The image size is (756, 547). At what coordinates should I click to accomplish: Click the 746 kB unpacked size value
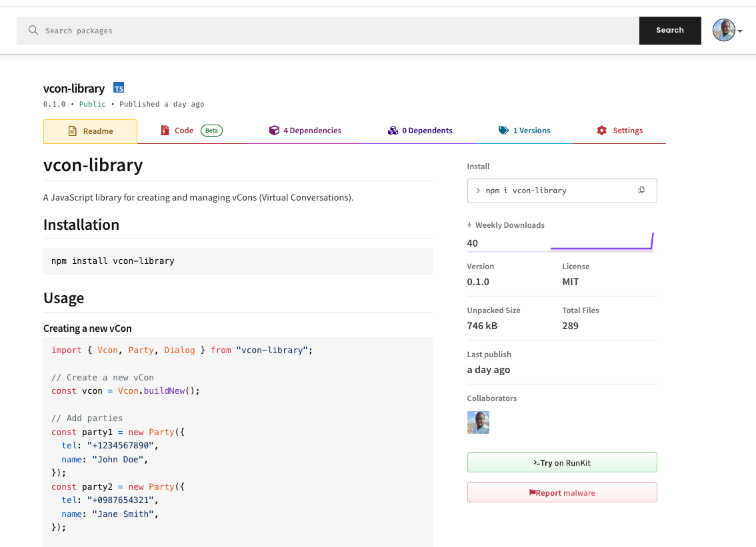482,326
